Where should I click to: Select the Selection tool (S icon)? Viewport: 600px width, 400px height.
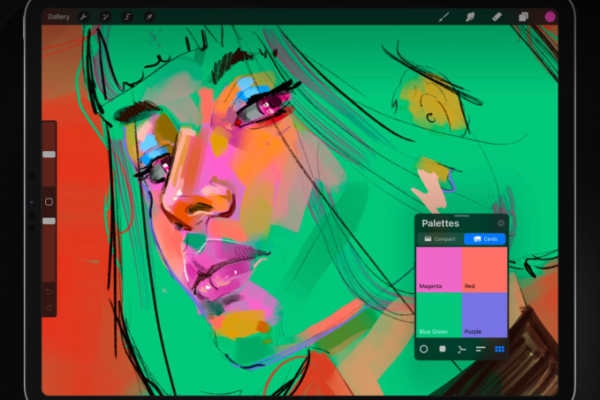click(x=127, y=17)
